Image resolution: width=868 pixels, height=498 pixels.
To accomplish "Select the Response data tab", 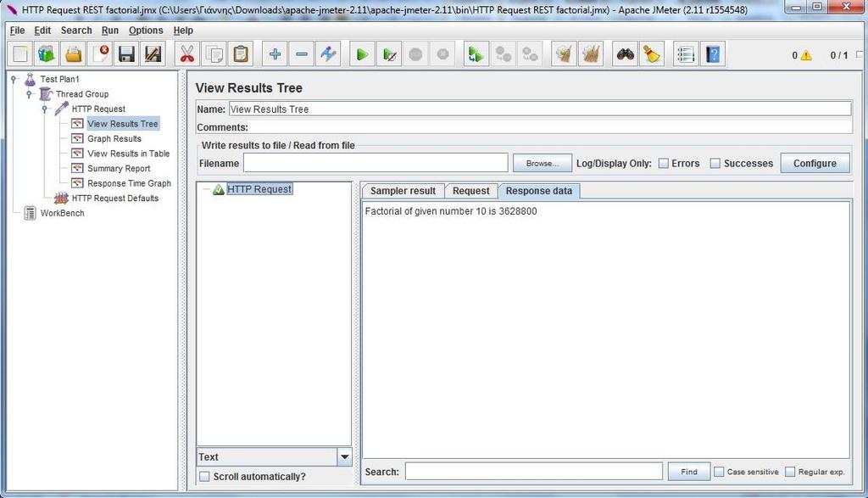I will click(538, 191).
